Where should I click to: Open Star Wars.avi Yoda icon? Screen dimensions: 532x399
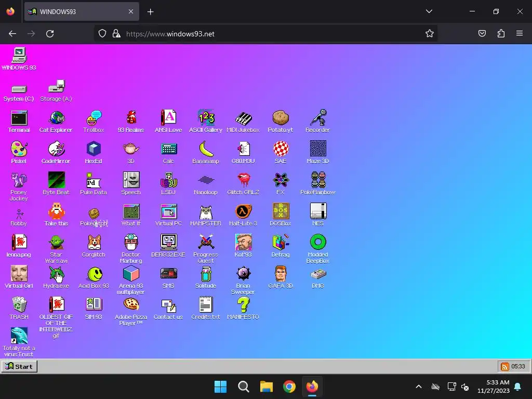click(x=56, y=249)
